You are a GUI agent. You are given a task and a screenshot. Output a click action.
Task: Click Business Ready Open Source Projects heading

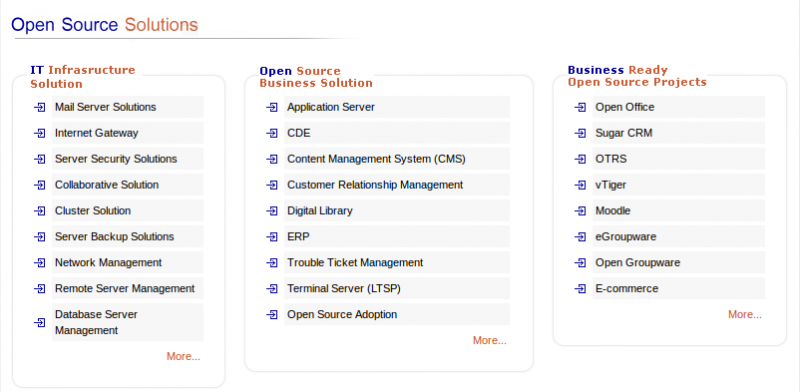point(637,76)
